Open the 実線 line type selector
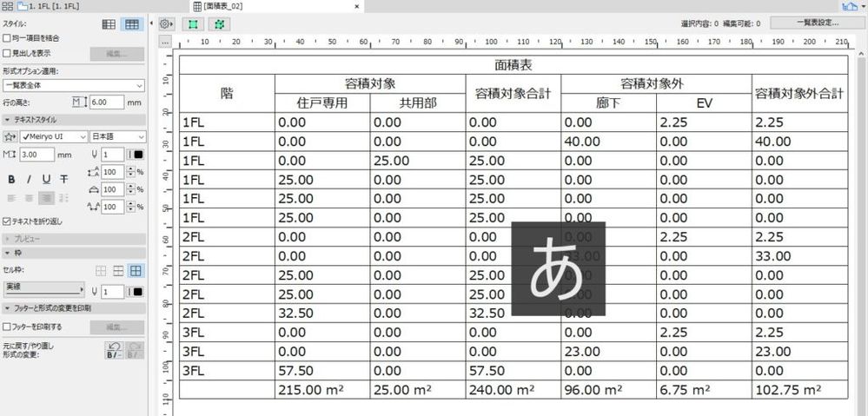868x416 pixels. 43,288
